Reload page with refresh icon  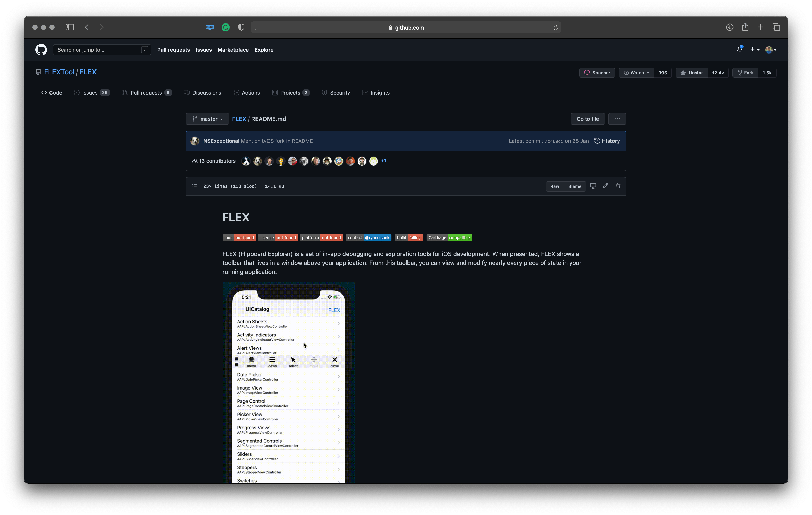tap(555, 28)
